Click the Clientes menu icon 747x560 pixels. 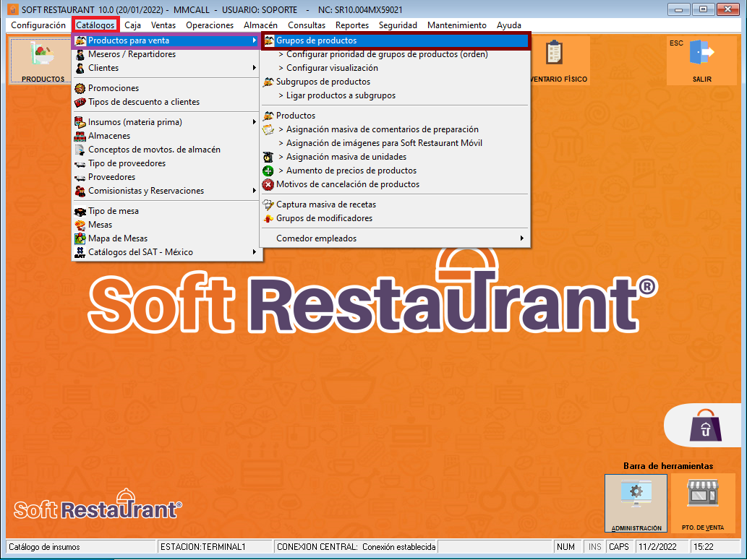(80, 68)
